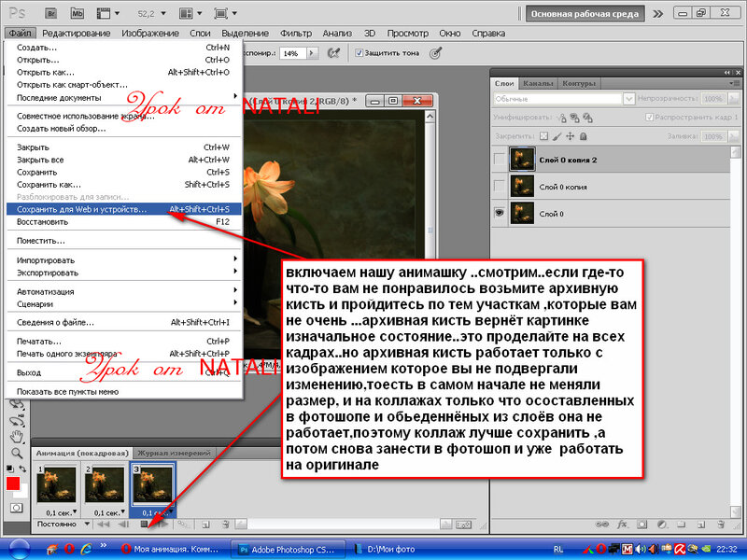Select the Hand tool in toolbox

[15, 435]
